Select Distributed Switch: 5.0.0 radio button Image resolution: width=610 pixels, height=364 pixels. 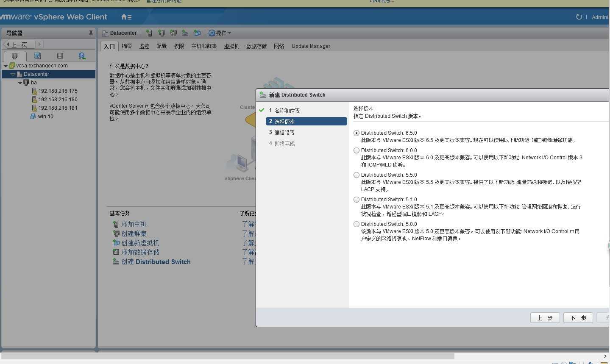pyautogui.click(x=357, y=224)
